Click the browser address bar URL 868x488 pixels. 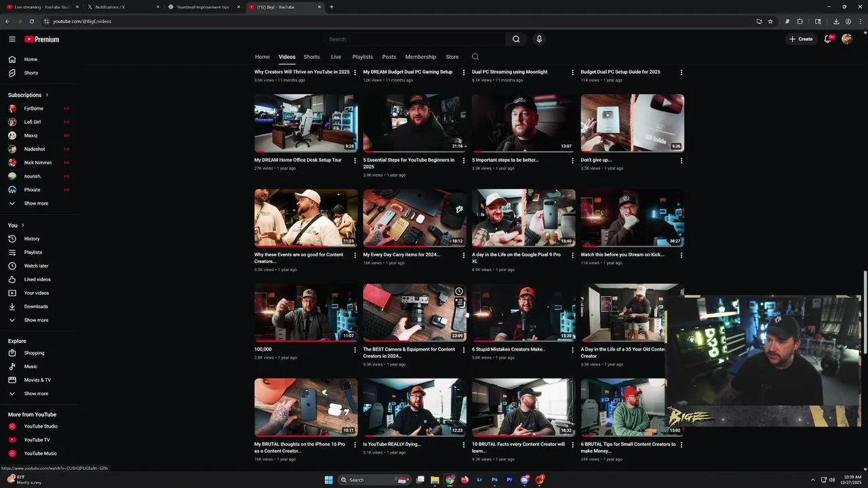82,21
